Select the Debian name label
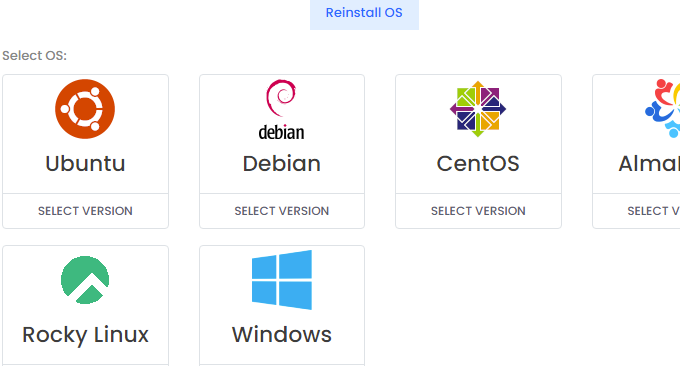Image resolution: width=680 pixels, height=366 pixels. point(282,163)
